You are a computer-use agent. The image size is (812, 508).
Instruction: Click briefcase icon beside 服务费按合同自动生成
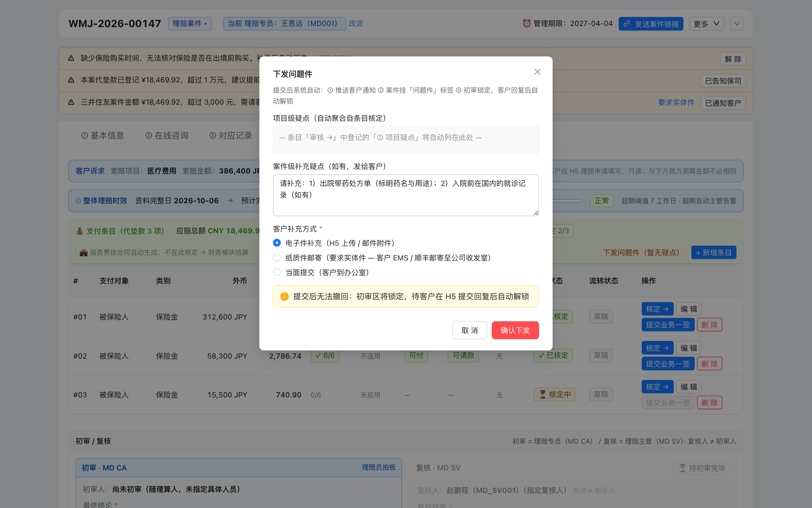[x=83, y=252]
